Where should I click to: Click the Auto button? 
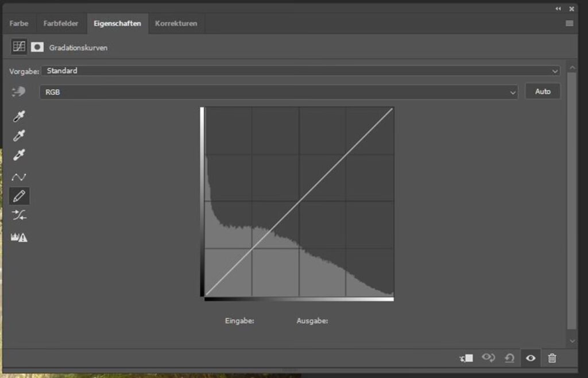(x=543, y=91)
